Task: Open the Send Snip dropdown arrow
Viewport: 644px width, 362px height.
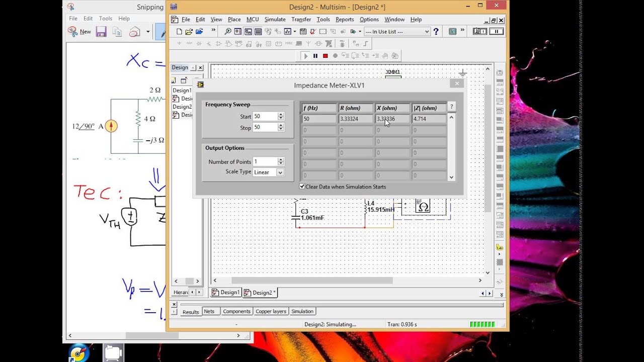Action: [x=148, y=32]
